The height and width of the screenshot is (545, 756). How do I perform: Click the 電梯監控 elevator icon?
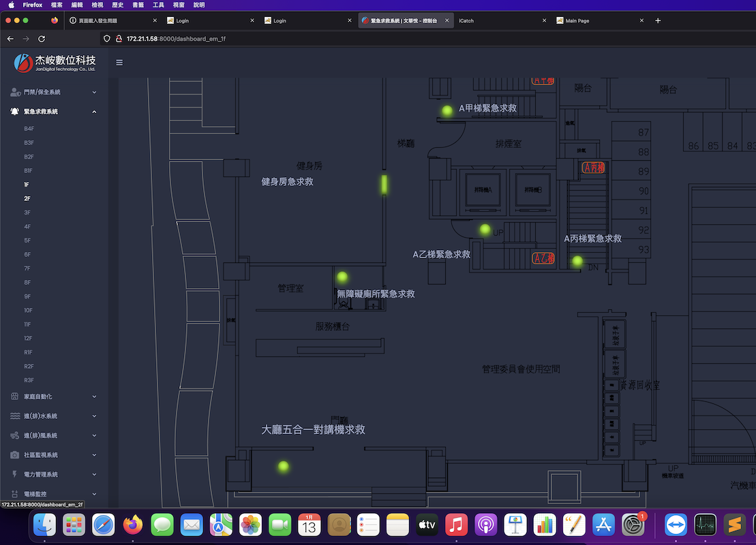tap(15, 494)
